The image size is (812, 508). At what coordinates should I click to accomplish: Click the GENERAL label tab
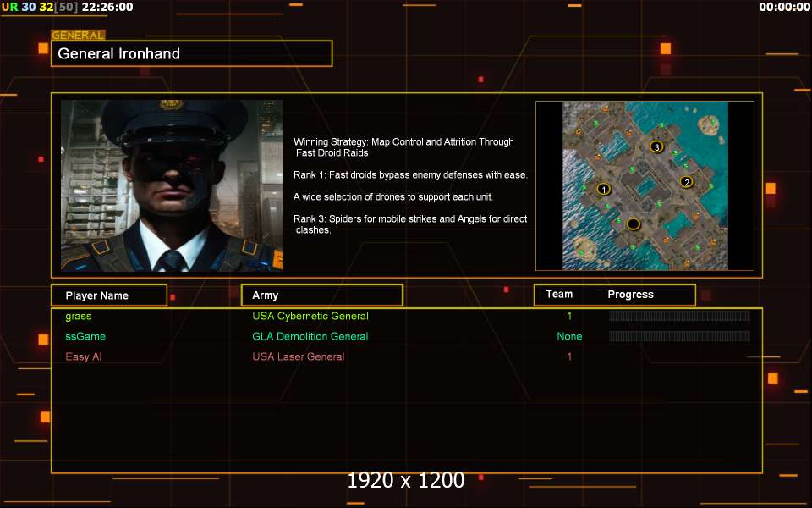coord(78,36)
